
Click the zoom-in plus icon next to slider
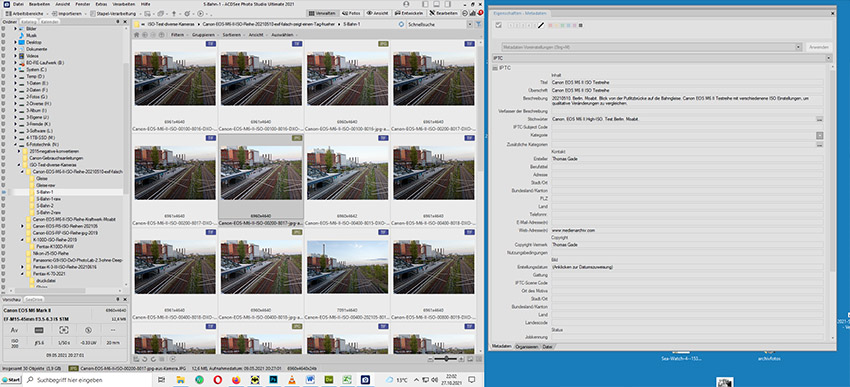(x=461, y=359)
